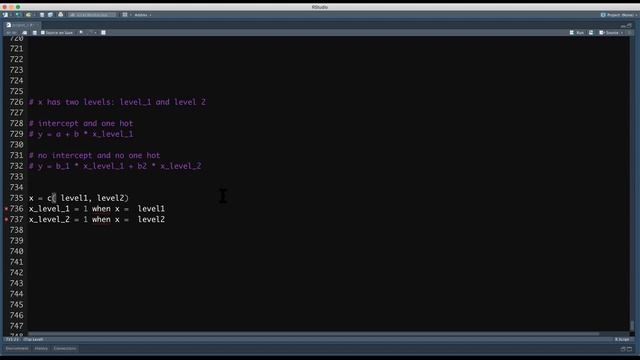640x360 pixels.
Task: Open the Code Tools wand menu
Action: (x=92, y=33)
